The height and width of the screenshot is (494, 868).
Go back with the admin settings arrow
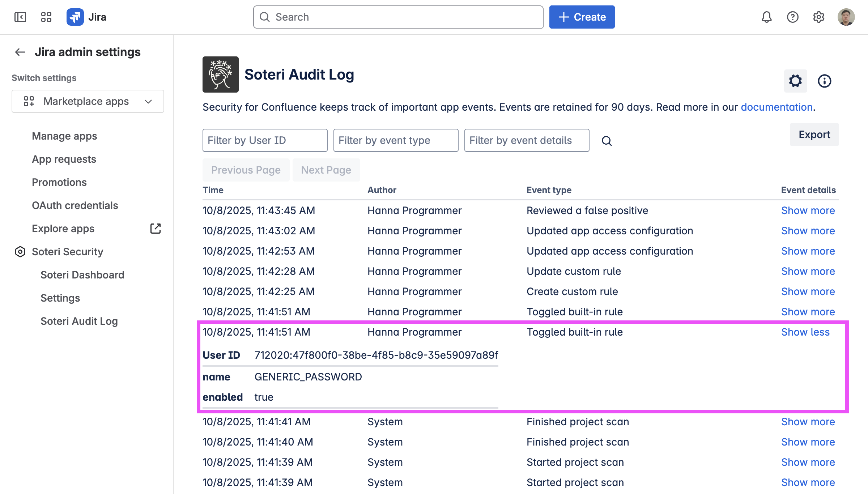[20, 52]
